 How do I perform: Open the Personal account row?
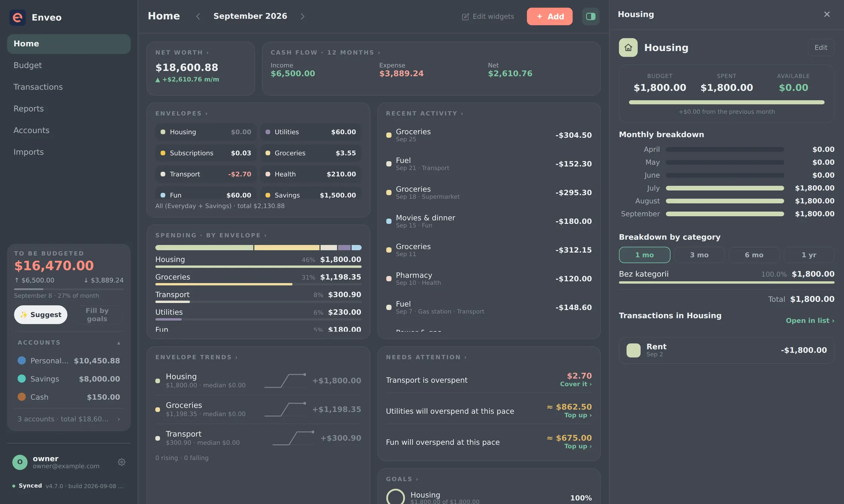pyautogui.click(x=69, y=361)
